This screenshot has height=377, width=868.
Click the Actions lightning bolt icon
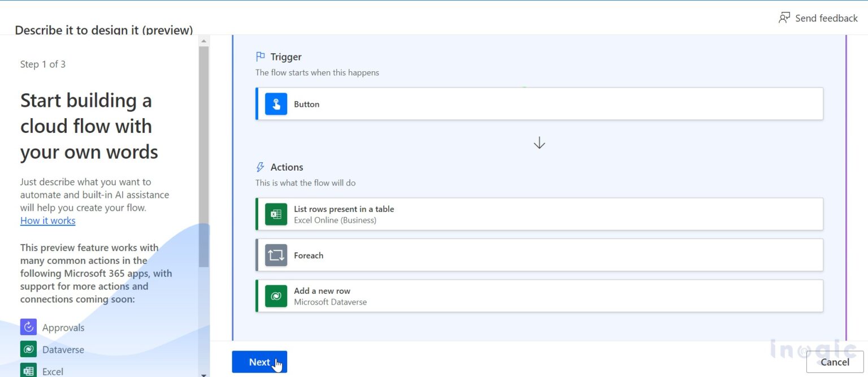point(261,167)
